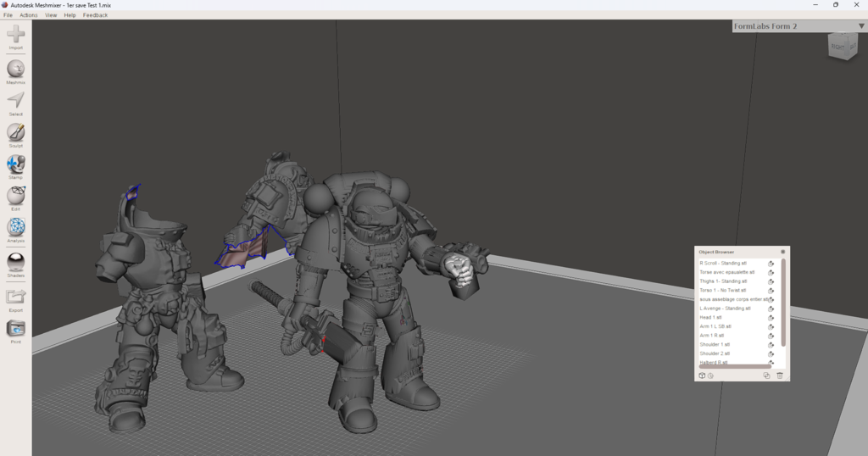Select Arm 1 L SB.stl object
The height and width of the screenshot is (456, 868).
[715, 326]
